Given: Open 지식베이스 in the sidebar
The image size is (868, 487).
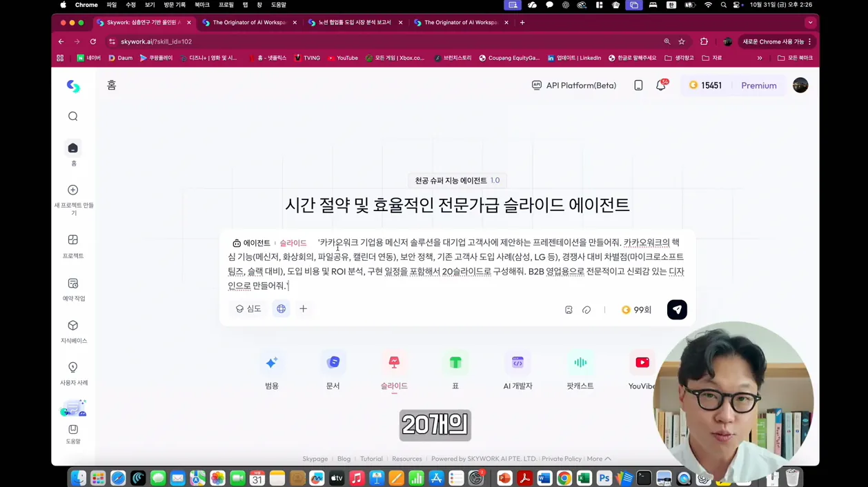Looking at the screenshot, I should point(73,332).
